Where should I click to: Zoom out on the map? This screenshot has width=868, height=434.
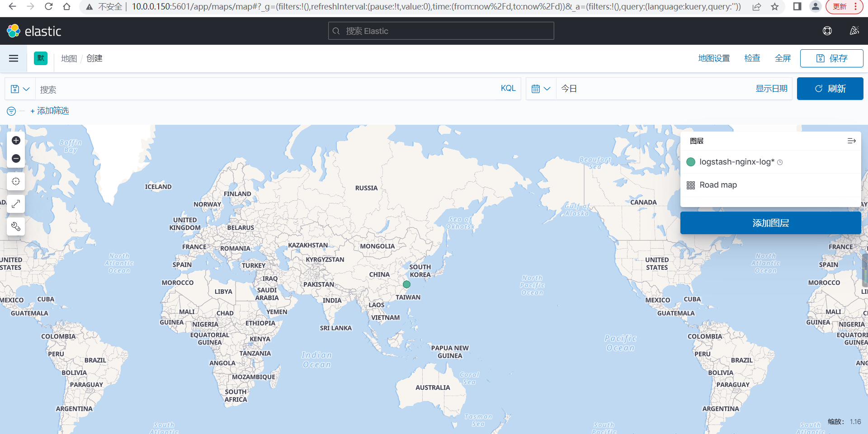(16, 158)
